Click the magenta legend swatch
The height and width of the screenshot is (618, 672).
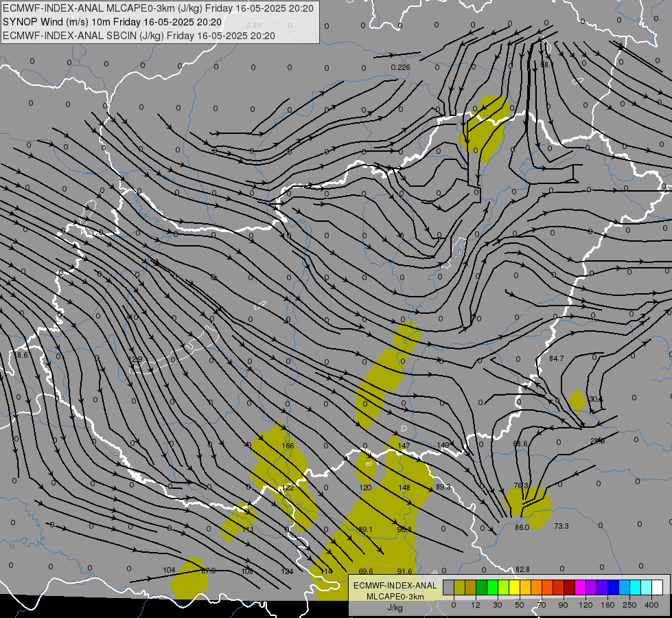point(580,587)
